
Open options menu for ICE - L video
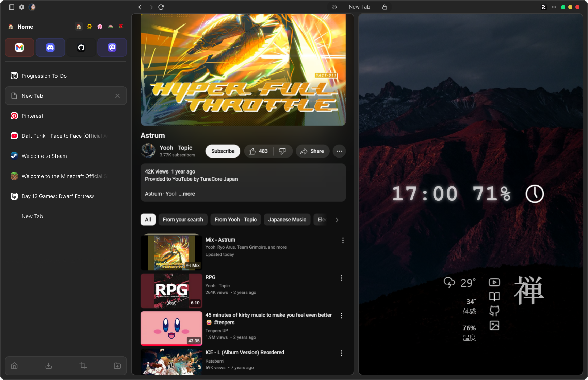coord(341,353)
